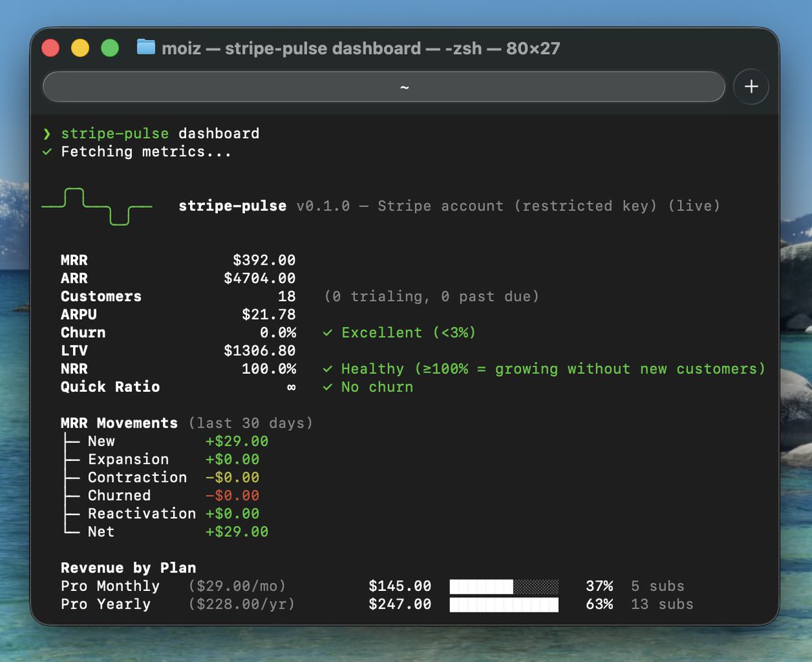The height and width of the screenshot is (662, 812).
Task: Click the '5 subs' count
Action: pos(658,586)
